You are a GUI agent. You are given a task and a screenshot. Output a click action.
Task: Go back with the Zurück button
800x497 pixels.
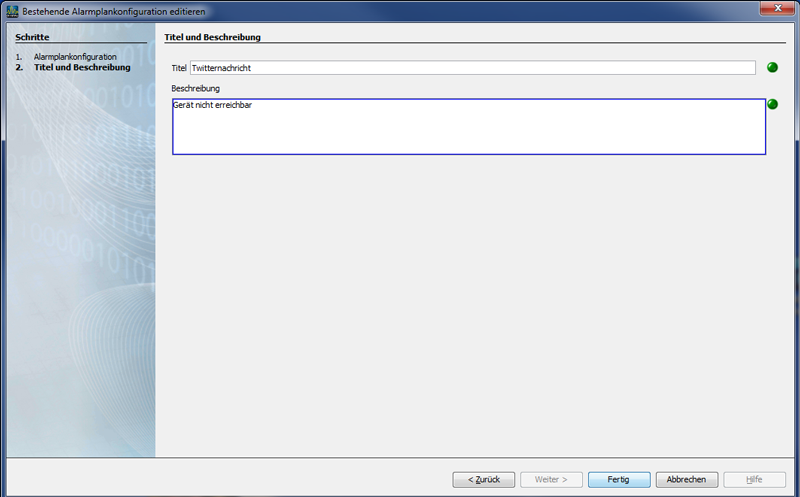484,479
